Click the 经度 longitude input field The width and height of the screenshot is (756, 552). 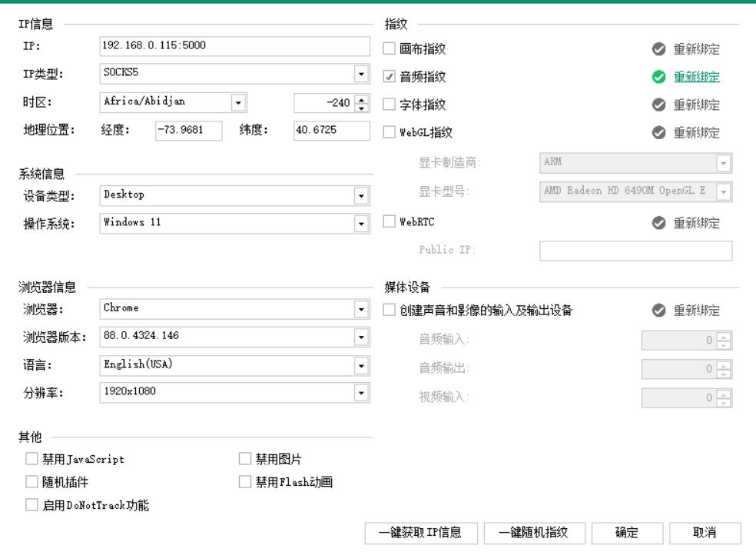[188, 130]
